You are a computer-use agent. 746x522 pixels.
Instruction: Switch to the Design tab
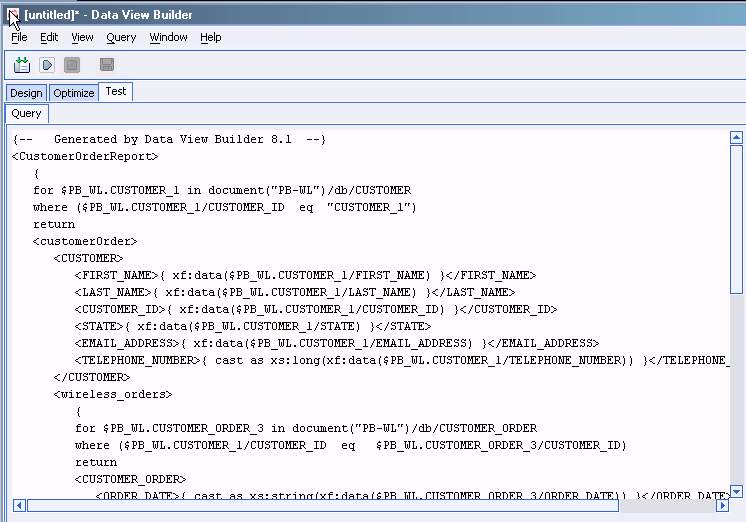[x=26, y=93]
